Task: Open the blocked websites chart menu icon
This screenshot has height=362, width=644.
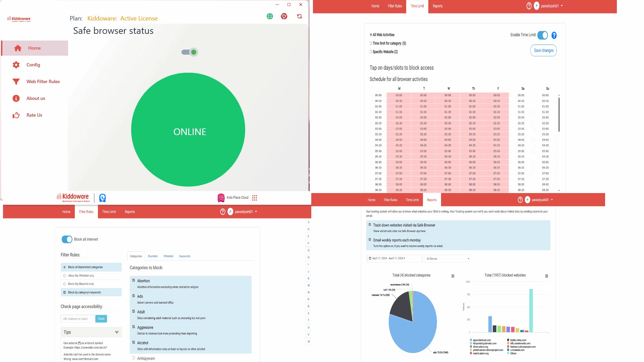Action: [x=547, y=276]
